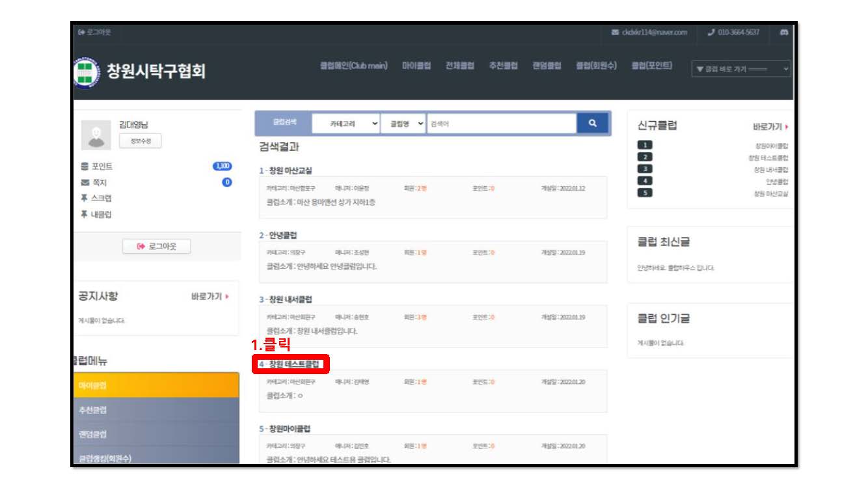Click the 포인트 text in profile panel
This screenshot has height=488, width=868.
[102, 167]
